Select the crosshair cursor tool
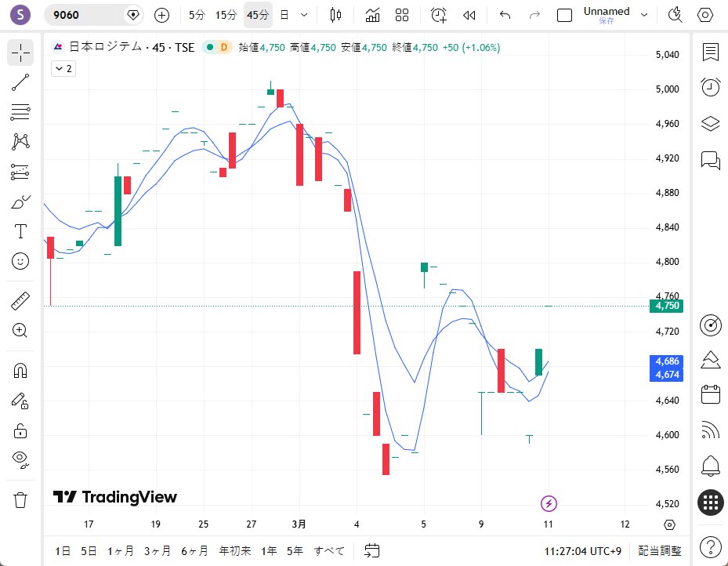This screenshot has width=728, height=566. click(20, 53)
